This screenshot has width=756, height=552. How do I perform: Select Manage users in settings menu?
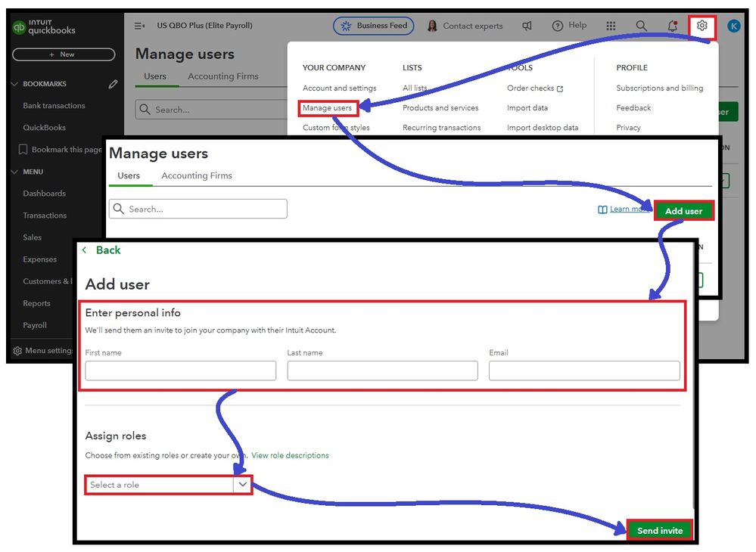pos(328,108)
